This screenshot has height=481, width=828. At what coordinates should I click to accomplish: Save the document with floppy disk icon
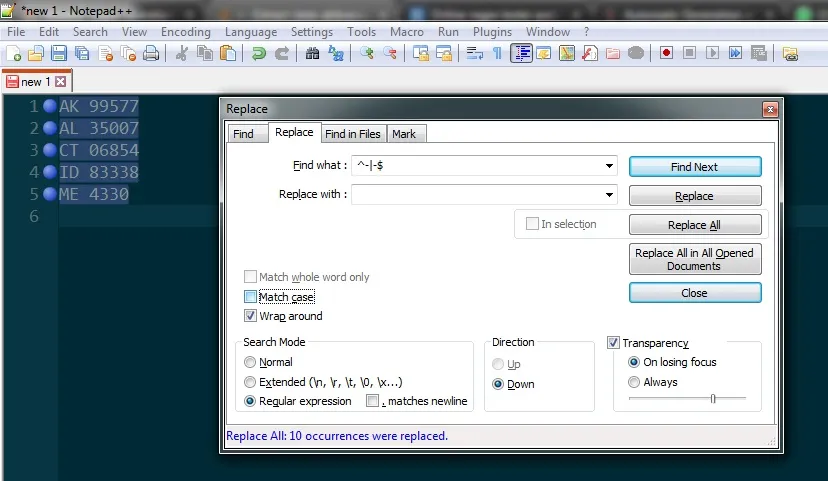59,53
